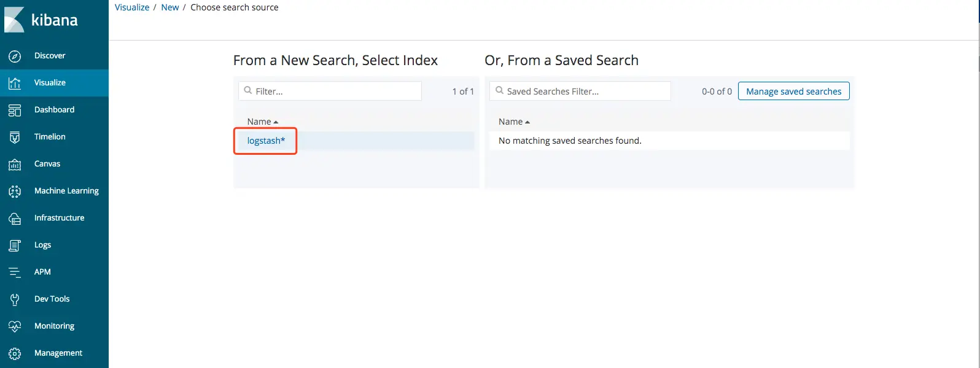This screenshot has width=980, height=368.
Task: Sort index list by Name column
Action: 262,122
